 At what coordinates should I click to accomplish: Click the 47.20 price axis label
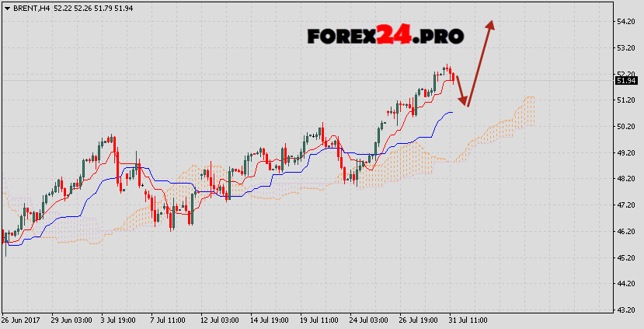(625, 205)
